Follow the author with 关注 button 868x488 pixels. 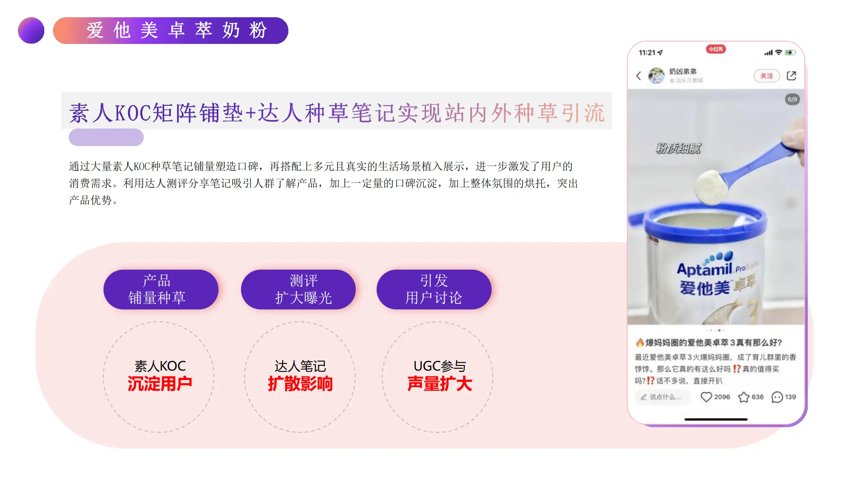(x=766, y=76)
